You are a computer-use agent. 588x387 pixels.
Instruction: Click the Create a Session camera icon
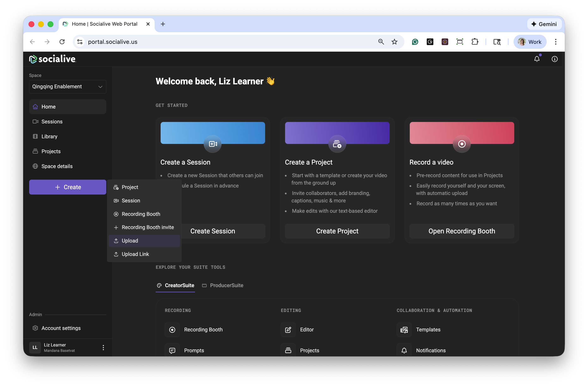213,144
